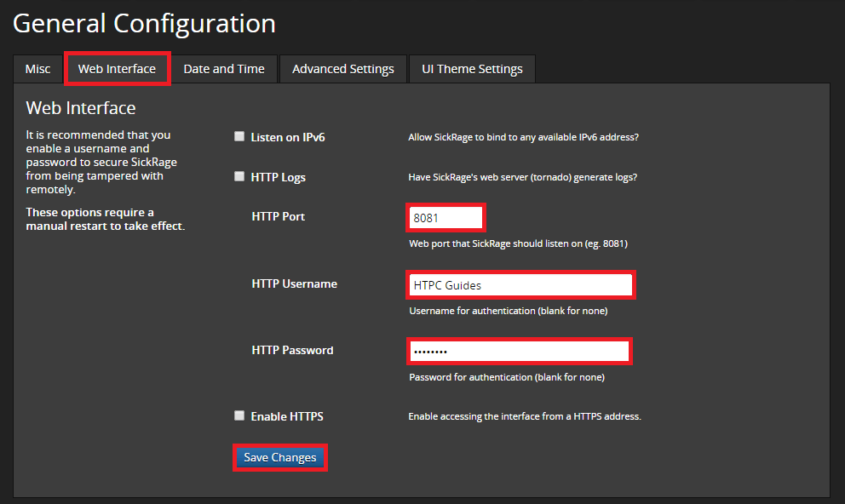Go to the Advanced Settings tab
The width and height of the screenshot is (845, 504).
342,69
